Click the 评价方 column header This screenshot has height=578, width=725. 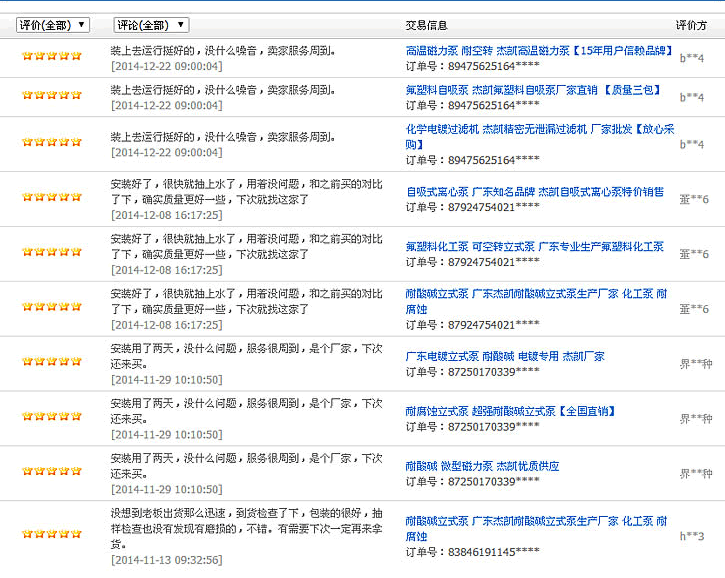coord(691,25)
